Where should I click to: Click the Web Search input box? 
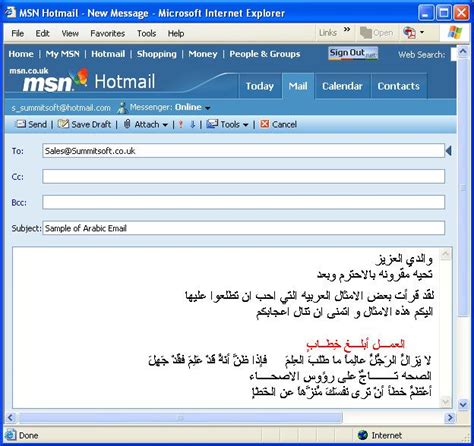[x=453, y=54]
